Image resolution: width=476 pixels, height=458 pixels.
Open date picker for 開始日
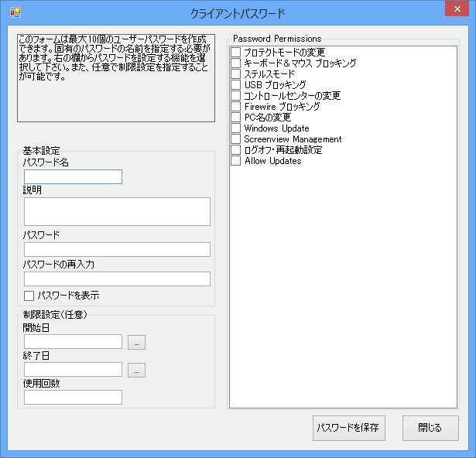coord(136,342)
